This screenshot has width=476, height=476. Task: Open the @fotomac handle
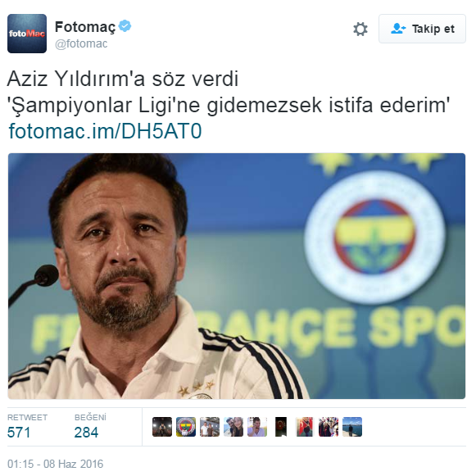click(81, 43)
